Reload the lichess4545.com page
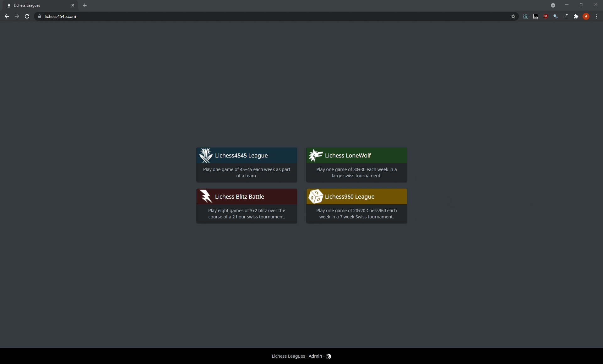603x364 pixels. pos(27,16)
